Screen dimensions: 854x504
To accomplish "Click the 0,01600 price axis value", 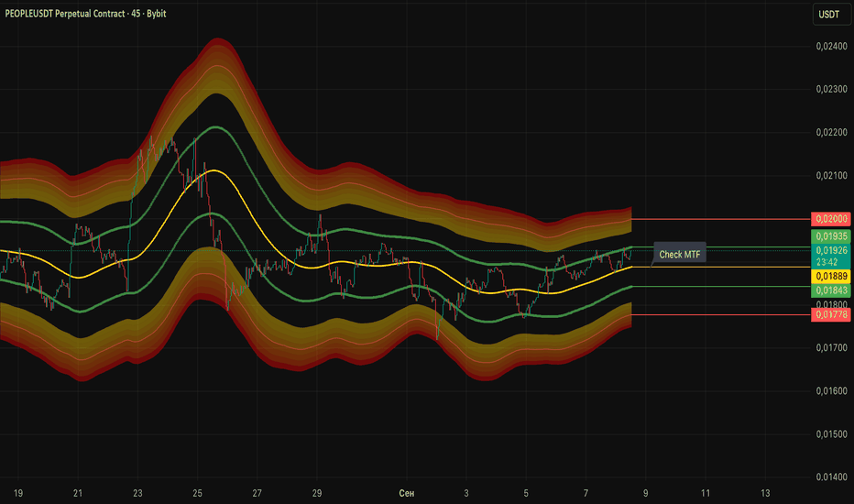I will tap(832, 390).
